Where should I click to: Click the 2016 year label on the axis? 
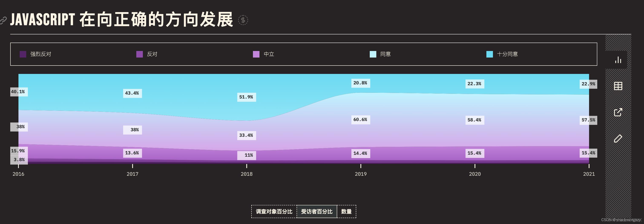(x=19, y=174)
